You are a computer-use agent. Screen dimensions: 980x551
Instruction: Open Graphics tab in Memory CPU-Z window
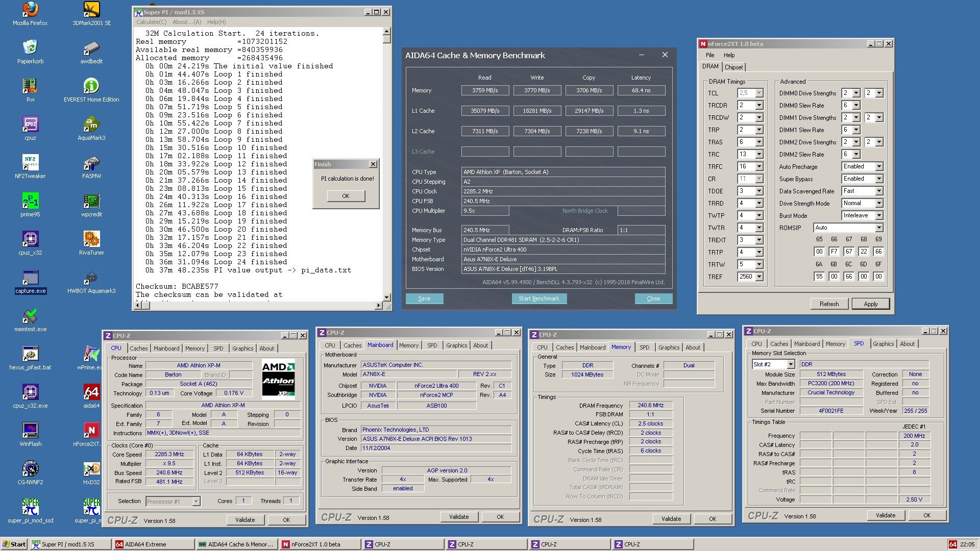pyautogui.click(x=669, y=347)
